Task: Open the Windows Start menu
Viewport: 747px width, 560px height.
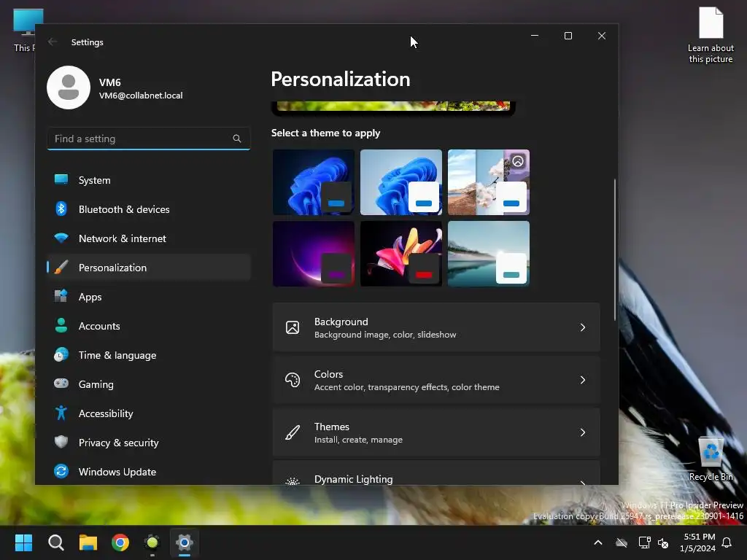Action: 23,542
